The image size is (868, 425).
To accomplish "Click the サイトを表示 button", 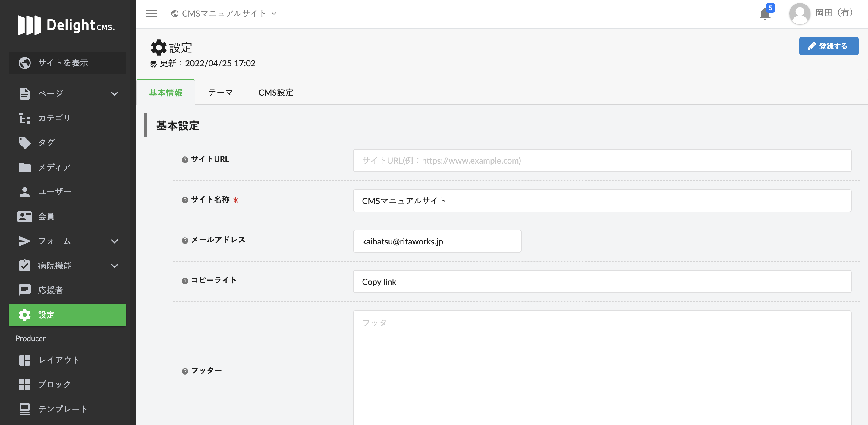I will (x=68, y=63).
